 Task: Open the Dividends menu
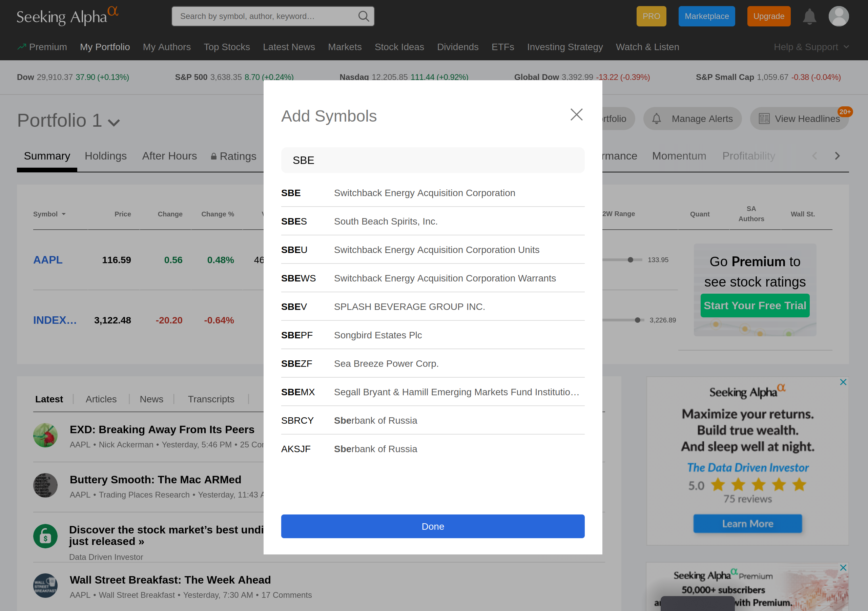point(458,47)
